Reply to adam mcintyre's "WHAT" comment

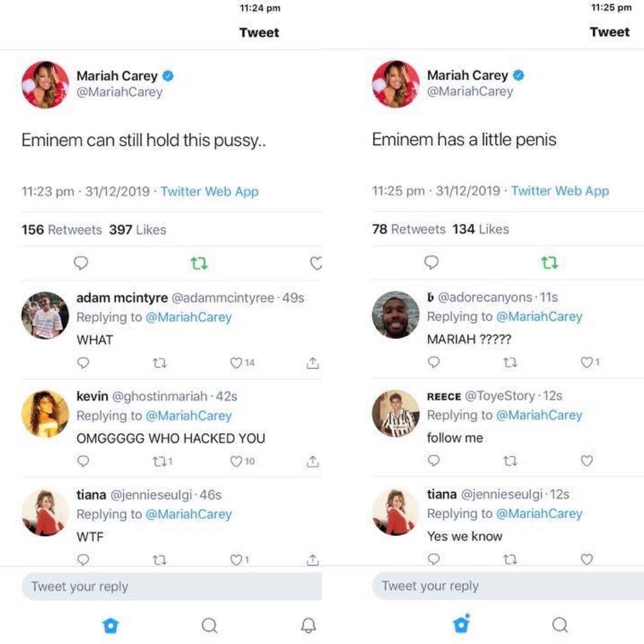(83, 363)
